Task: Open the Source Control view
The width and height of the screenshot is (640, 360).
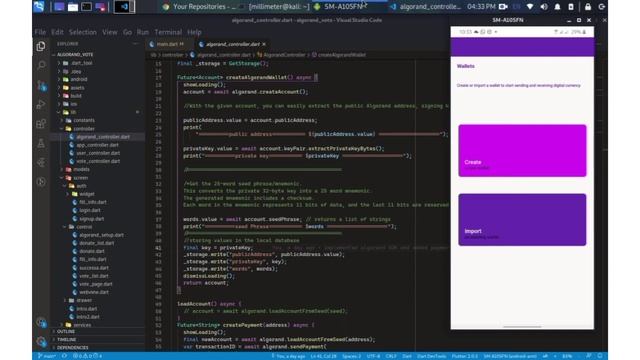Action: pyautogui.click(x=41, y=85)
